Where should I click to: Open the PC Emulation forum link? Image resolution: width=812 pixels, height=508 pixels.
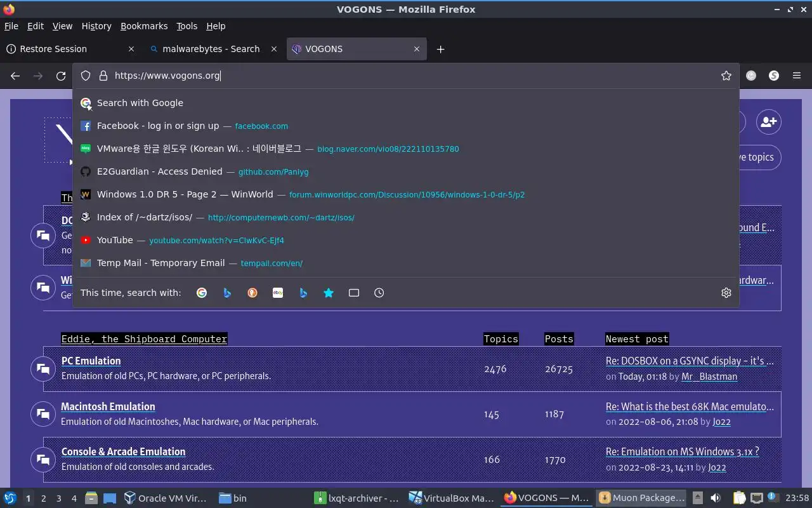[x=91, y=361]
